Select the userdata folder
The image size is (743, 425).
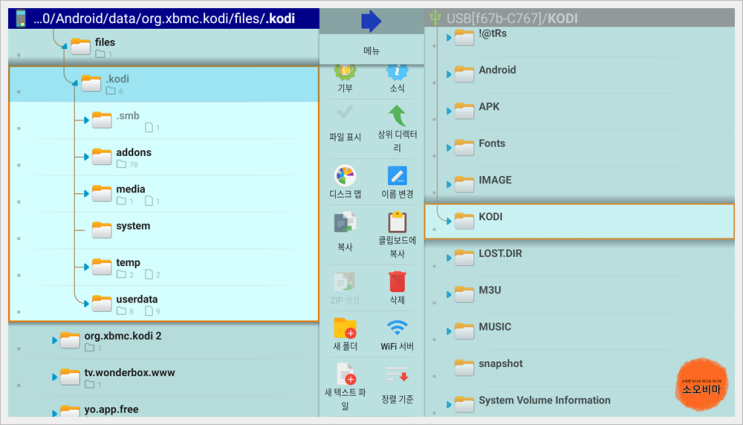pyautogui.click(x=163, y=304)
